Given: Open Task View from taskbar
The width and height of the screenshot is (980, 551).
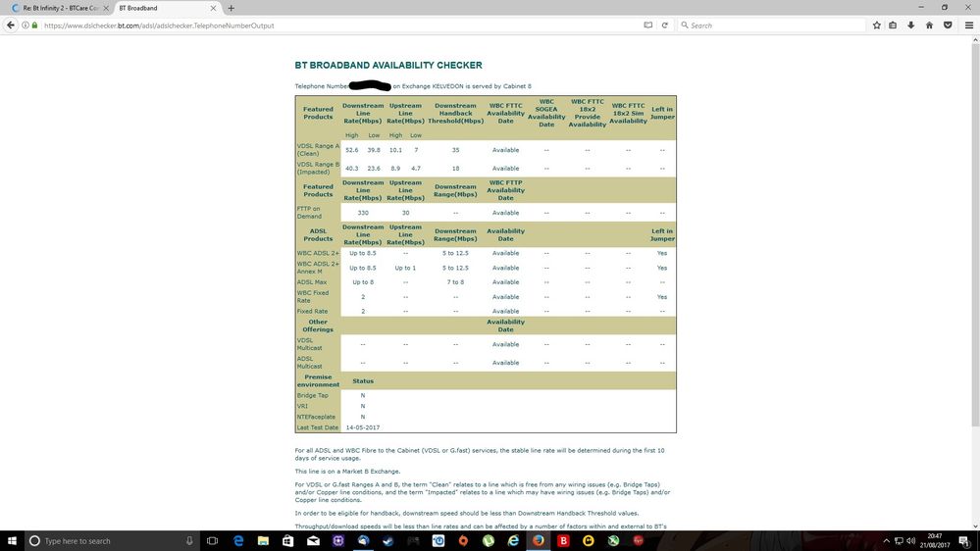Looking at the screenshot, I should (213, 541).
